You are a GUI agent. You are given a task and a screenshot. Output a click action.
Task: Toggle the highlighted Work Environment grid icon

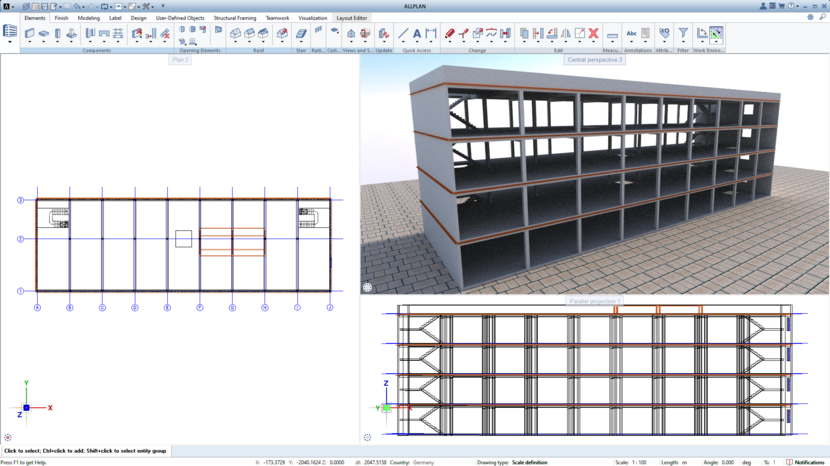[x=716, y=33]
